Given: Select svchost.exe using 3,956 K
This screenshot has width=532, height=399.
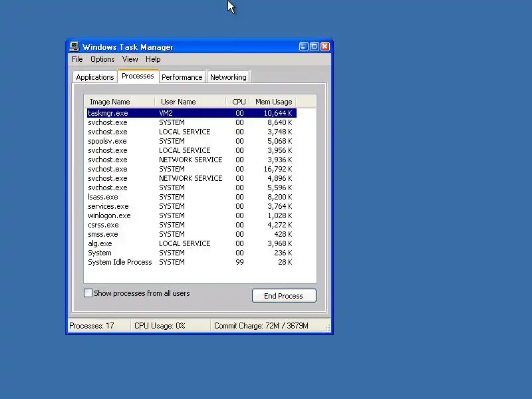Looking at the screenshot, I should (192, 150).
